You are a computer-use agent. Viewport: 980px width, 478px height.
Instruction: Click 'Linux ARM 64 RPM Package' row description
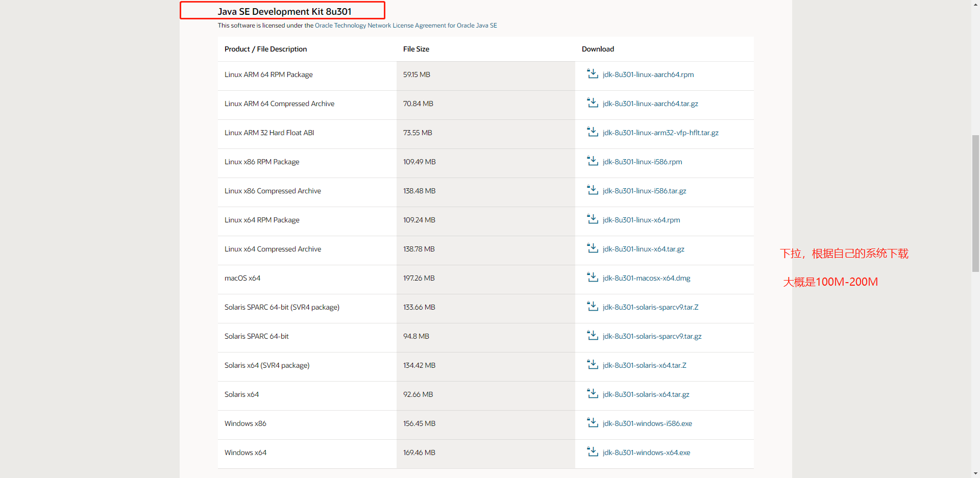click(x=268, y=74)
